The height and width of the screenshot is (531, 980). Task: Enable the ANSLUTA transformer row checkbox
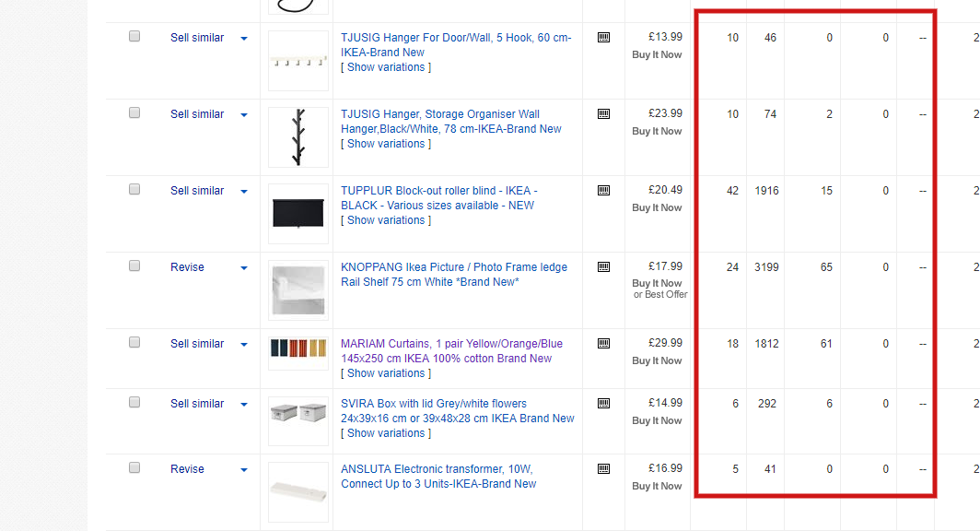(134, 466)
